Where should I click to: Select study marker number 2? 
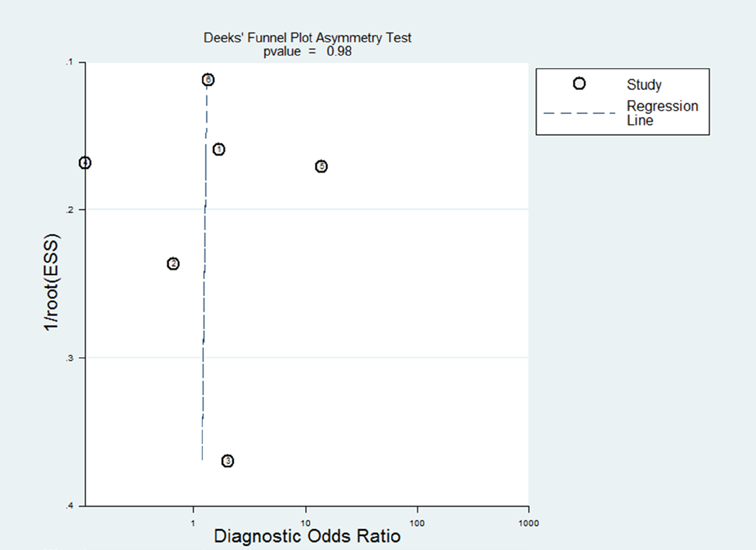(173, 263)
